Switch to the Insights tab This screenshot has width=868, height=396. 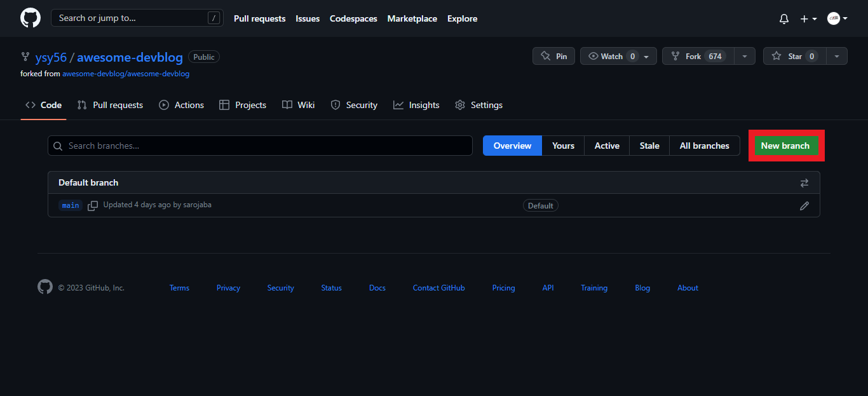click(x=416, y=105)
